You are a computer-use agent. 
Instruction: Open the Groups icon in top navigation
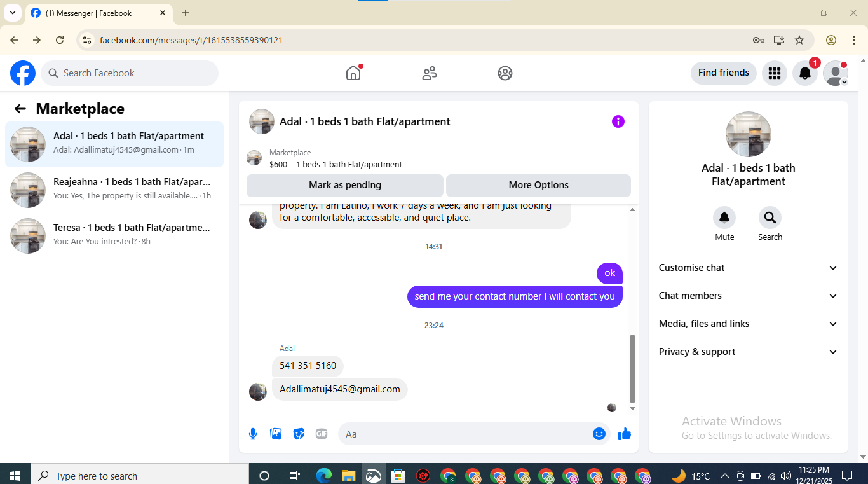tap(505, 73)
